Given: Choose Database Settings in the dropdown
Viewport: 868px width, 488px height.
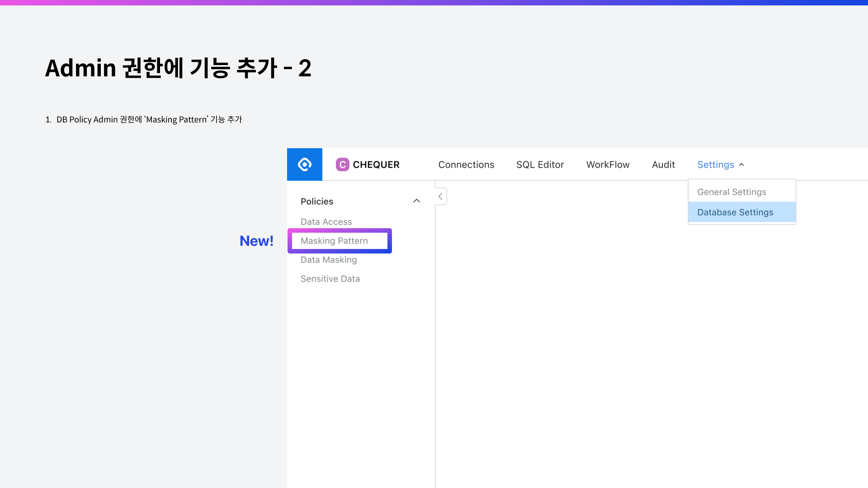Looking at the screenshot, I should (735, 212).
